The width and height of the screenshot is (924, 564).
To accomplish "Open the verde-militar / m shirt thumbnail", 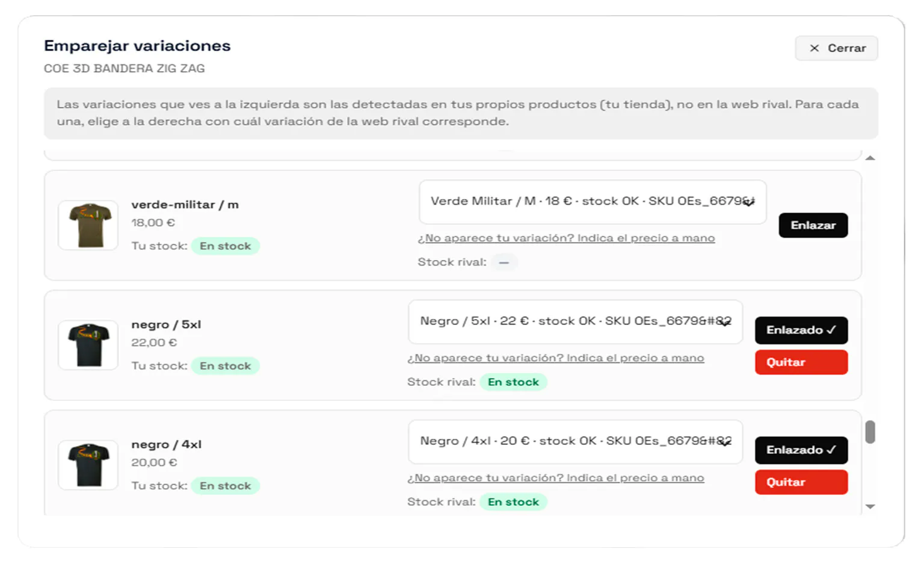I will point(88,225).
